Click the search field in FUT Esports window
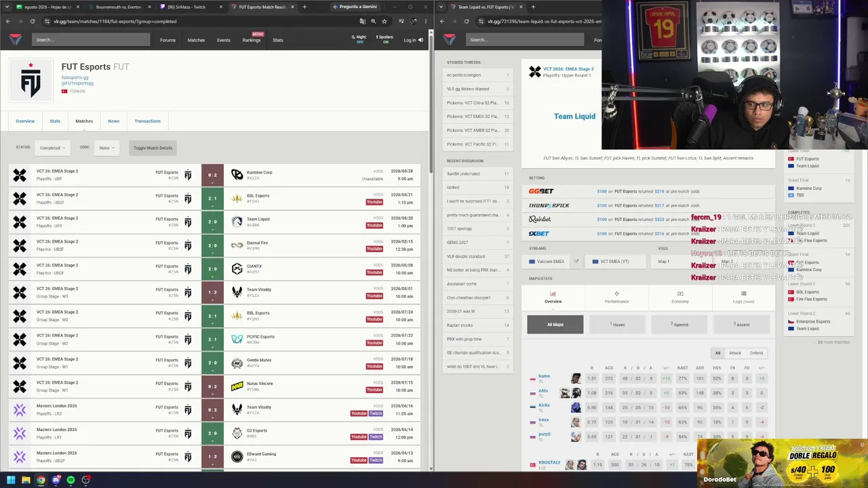The image size is (868, 488). 91,40
